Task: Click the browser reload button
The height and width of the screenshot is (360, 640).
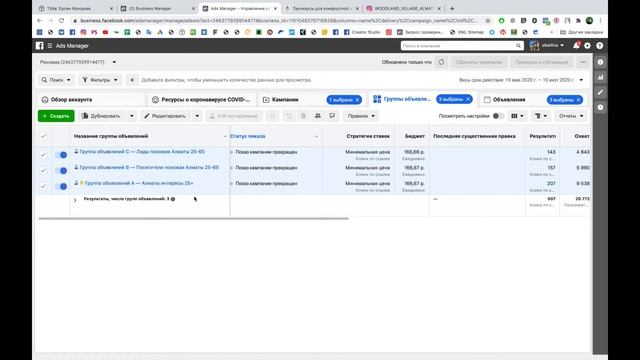Action: pyautogui.click(x=61, y=20)
